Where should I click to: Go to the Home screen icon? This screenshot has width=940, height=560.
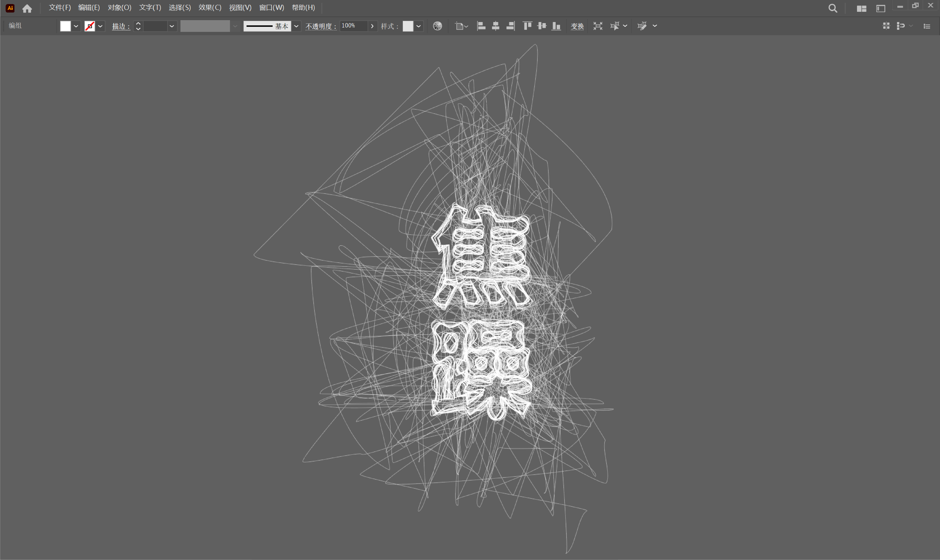[27, 8]
